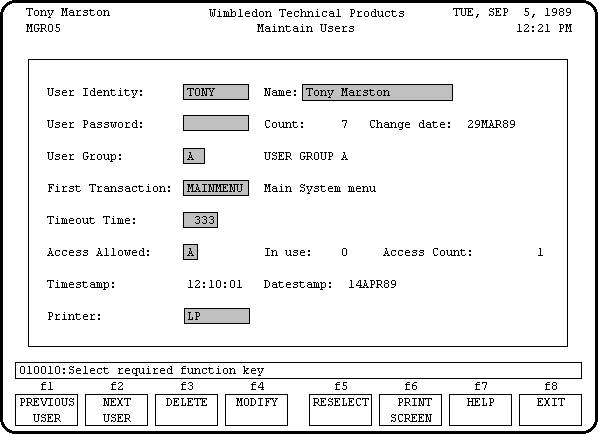This screenshot has height=434, width=598.
Task: Click the status message bar at bottom
Action: pyautogui.click(x=299, y=370)
